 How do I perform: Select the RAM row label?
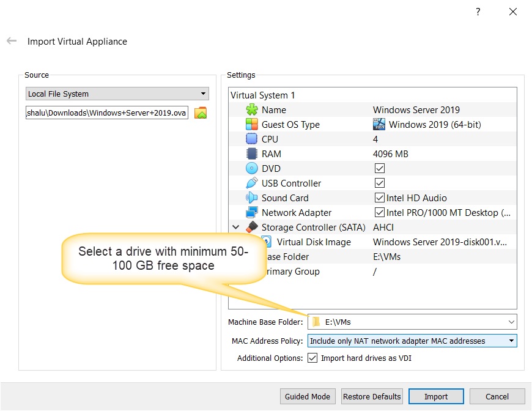[272, 154]
